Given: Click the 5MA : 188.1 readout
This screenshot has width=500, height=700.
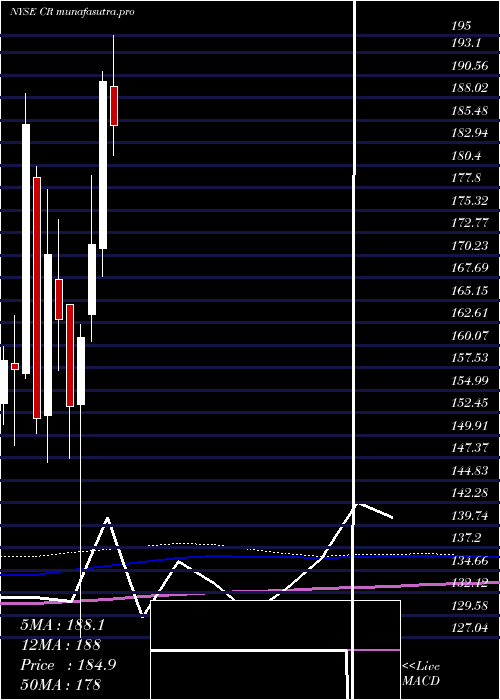Looking at the screenshot, I should [x=62, y=625].
